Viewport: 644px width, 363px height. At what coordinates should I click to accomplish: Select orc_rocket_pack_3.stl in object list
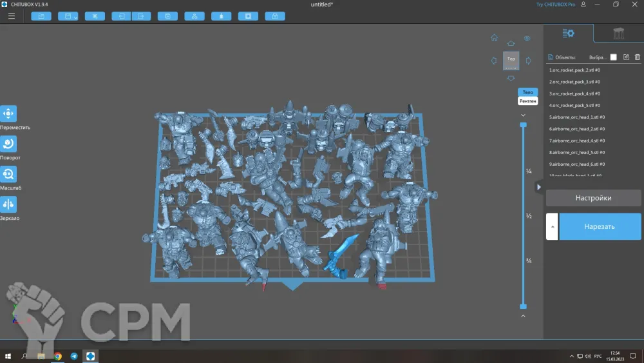coord(574,82)
